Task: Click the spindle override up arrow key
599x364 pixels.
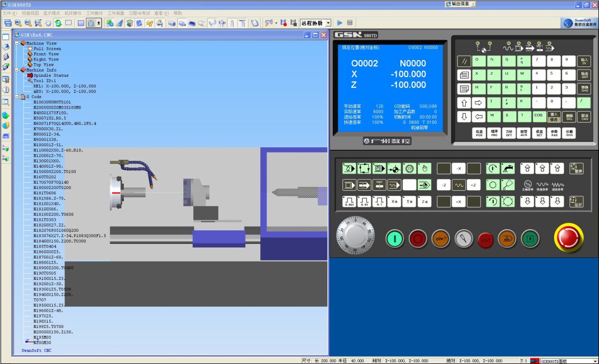Action: (x=527, y=168)
